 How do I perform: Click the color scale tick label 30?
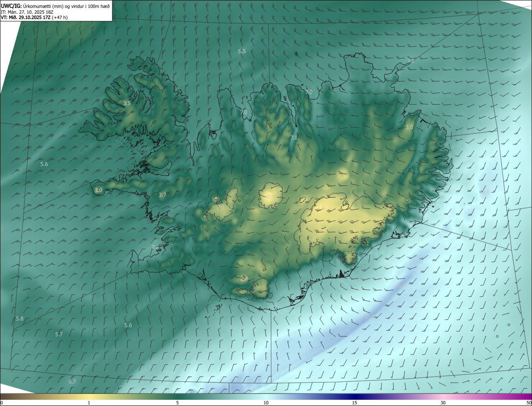443,403
